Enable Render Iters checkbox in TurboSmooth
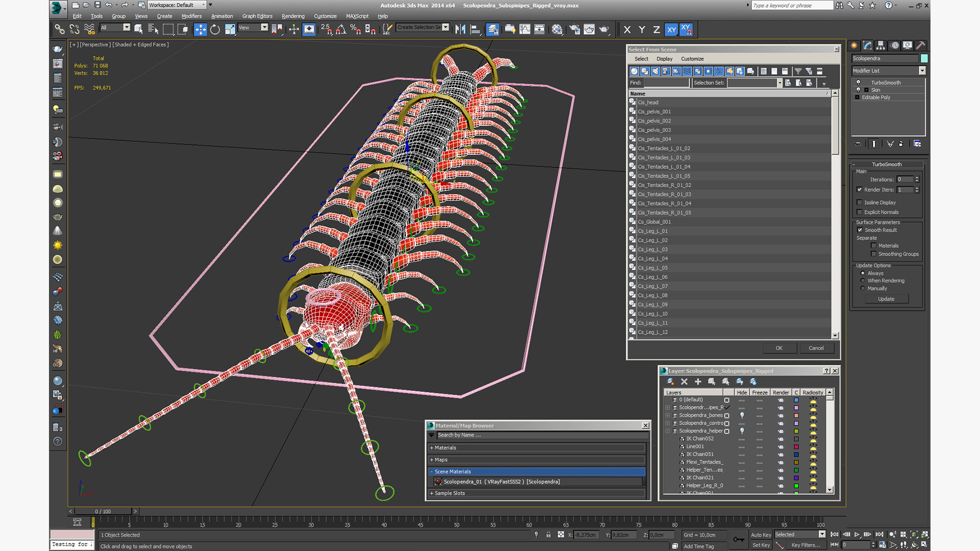Viewport: 980px width, 551px height. click(x=859, y=189)
